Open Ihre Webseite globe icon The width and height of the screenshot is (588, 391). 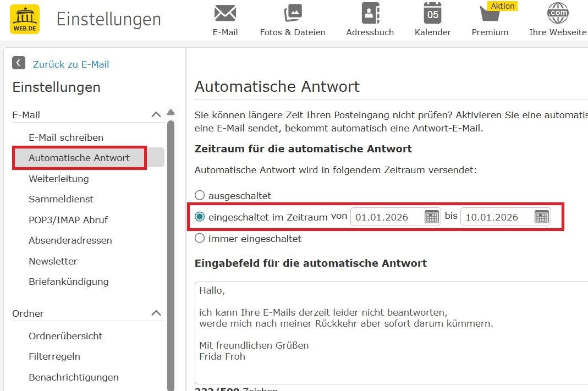pyautogui.click(x=557, y=13)
